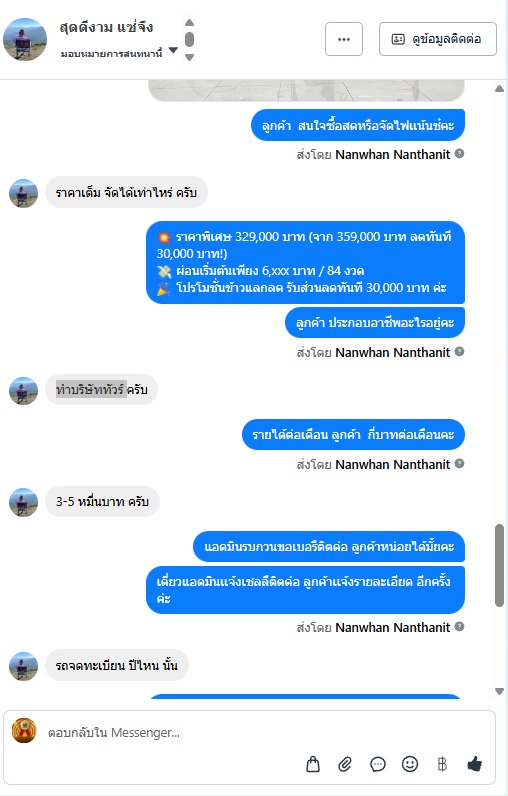
Task: Click the chat scrollbar down arrow
Action: [x=499, y=691]
